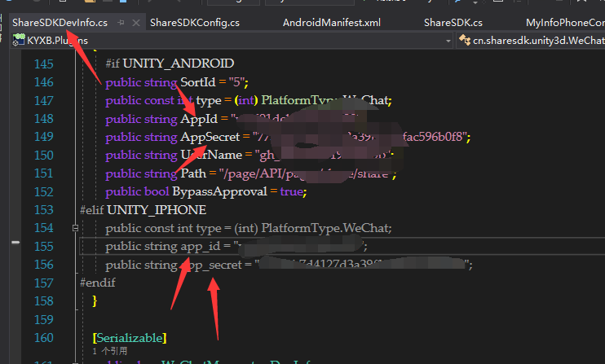Screen dimensions: 605x364
Task: Select the ShareSDKDevInfo.cs tab
Action: (x=60, y=23)
